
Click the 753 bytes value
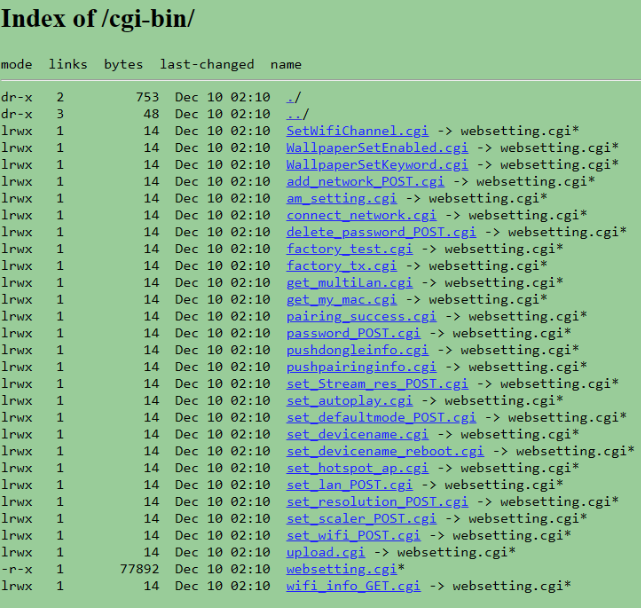click(147, 97)
